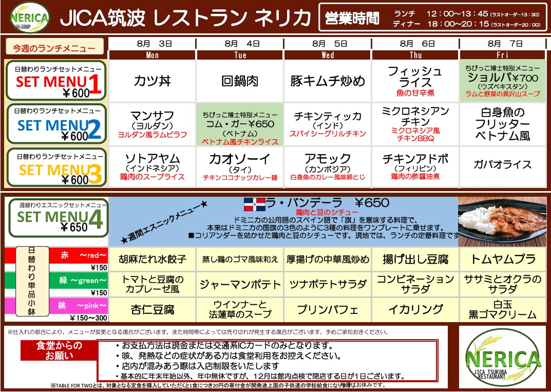The height and width of the screenshot is (392, 551).
Task: Click the red 赤 ~red~ side dish label
Action: [x=79, y=255]
